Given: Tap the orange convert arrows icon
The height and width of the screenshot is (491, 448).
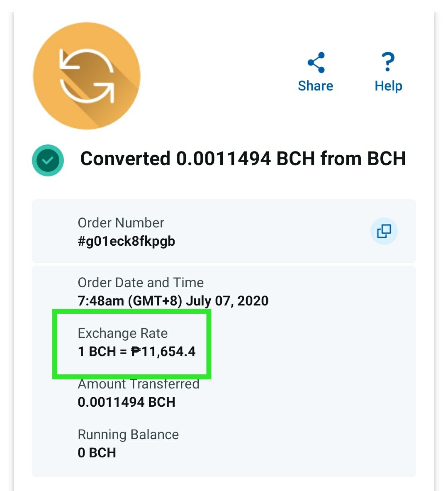Looking at the screenshot, I should pos(87,76).
